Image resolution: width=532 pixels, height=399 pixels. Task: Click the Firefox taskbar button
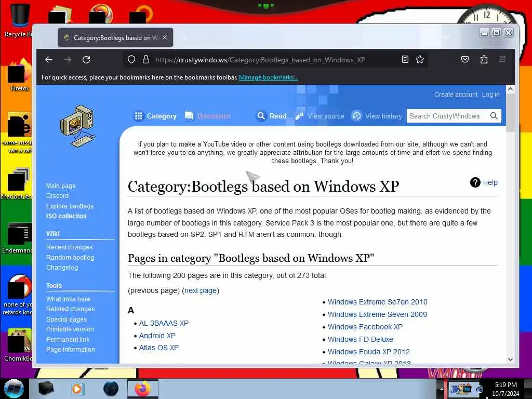point(143,389)
